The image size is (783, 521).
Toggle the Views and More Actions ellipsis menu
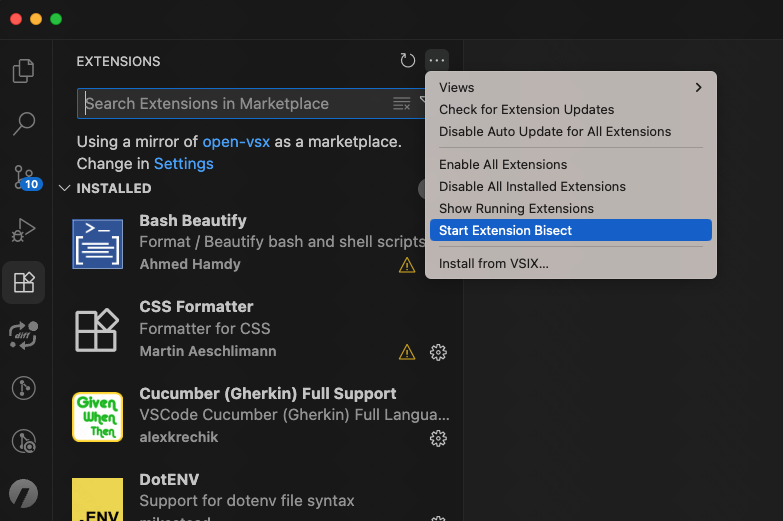(436, 61)
